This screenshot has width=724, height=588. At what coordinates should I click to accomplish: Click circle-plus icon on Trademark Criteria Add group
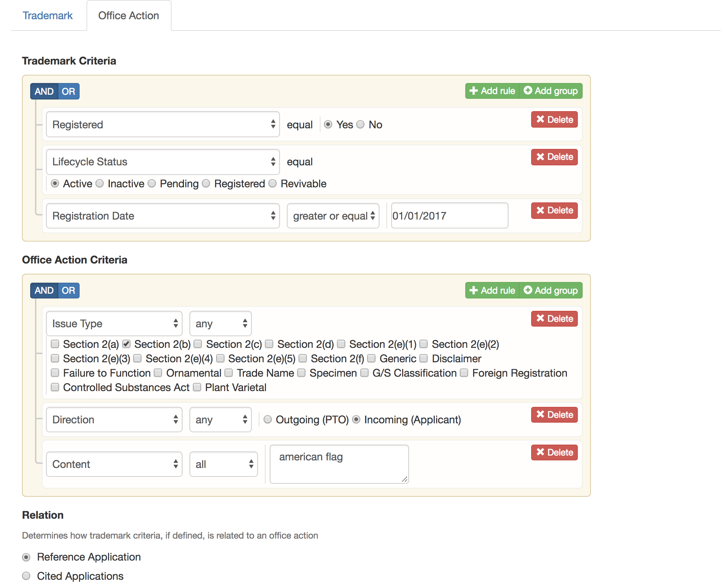528,91
